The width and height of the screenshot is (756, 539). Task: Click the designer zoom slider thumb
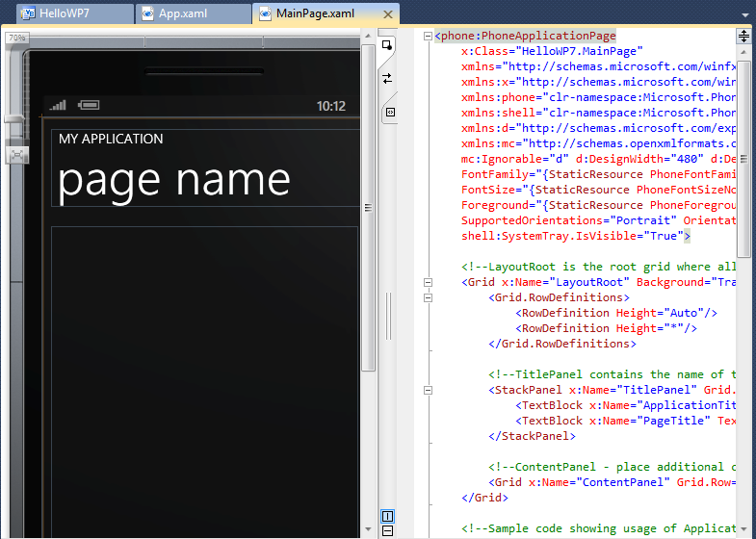16,119
